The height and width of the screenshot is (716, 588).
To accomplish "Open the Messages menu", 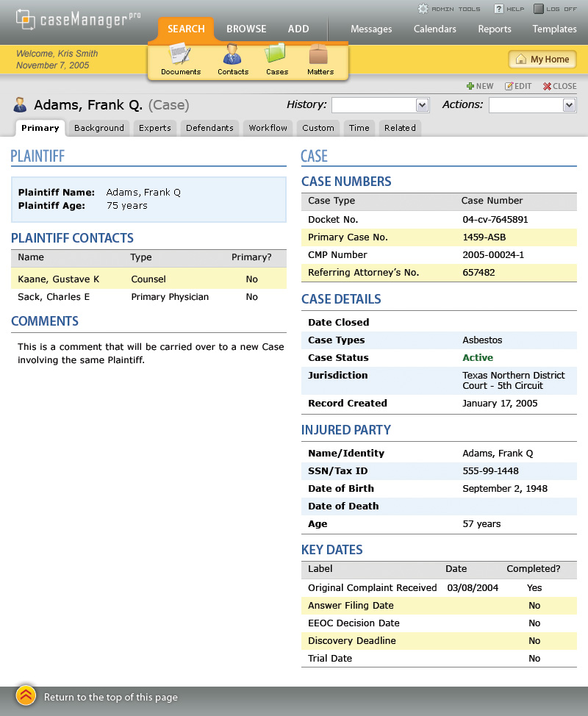I will [371, 29].
